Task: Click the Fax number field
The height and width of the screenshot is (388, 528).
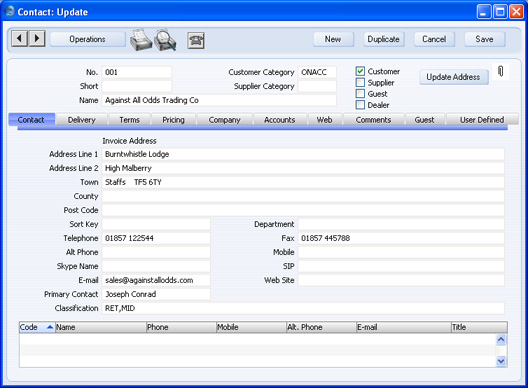Action: pos(401,238)
